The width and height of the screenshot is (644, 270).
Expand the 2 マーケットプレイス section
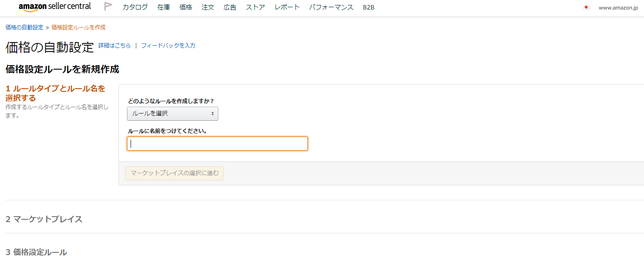[x=44, y=219]
